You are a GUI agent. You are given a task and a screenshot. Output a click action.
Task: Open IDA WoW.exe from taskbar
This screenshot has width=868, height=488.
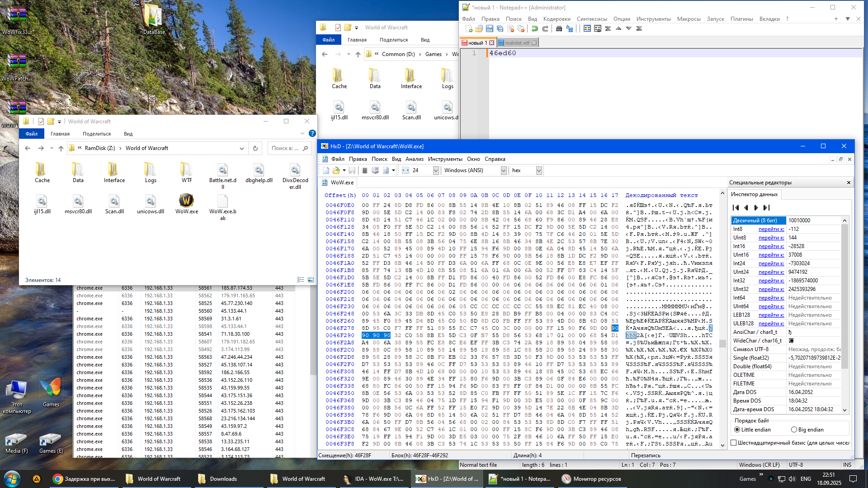click(x=373, y=479)
